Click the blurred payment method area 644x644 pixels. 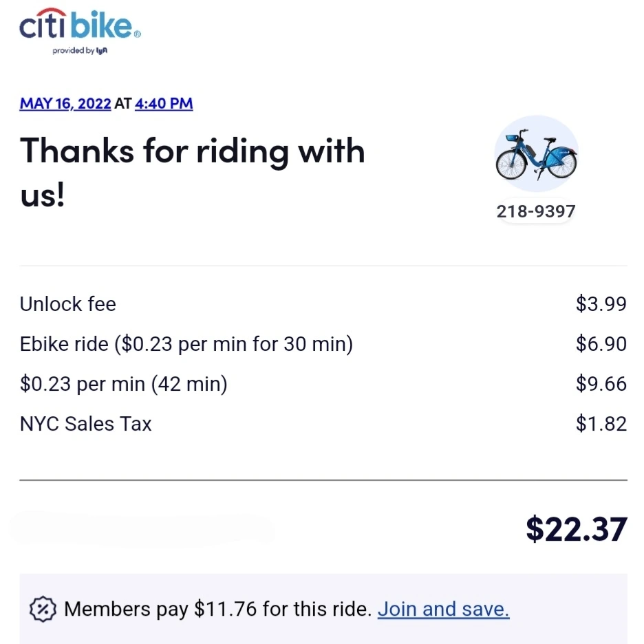click(141, 529)
